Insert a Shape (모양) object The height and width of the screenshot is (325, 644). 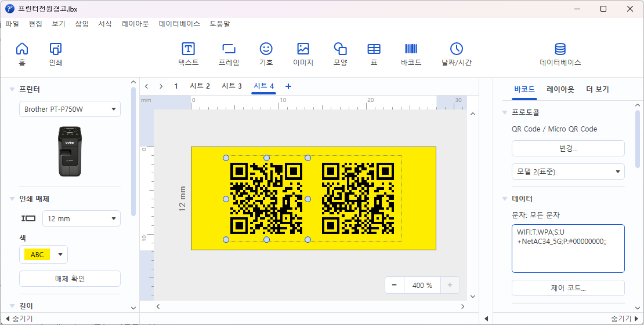341,54
